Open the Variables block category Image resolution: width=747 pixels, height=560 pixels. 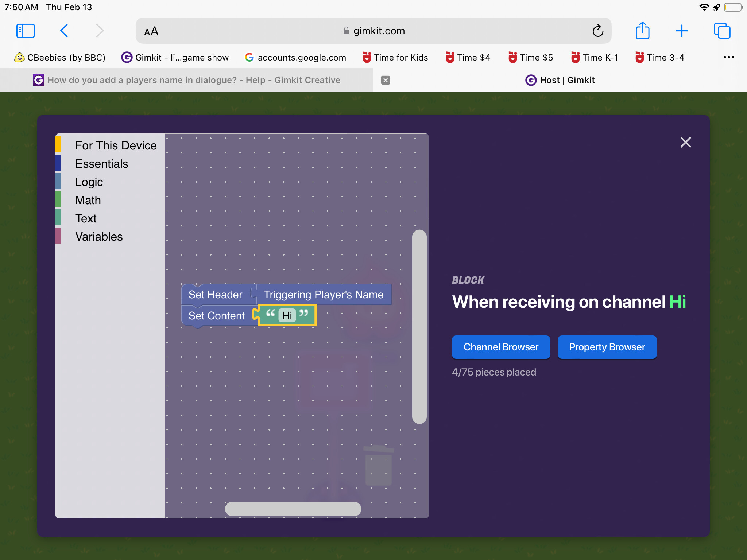pos(99,236)
